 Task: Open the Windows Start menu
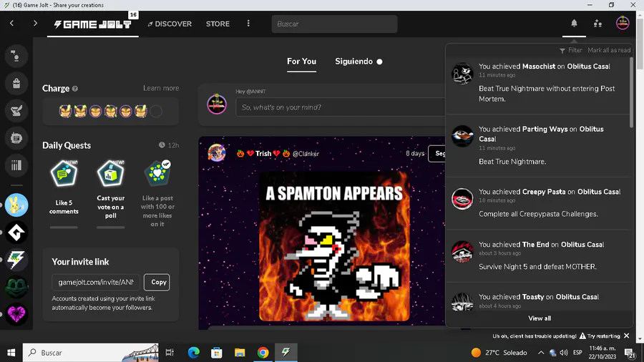[11, 353]
